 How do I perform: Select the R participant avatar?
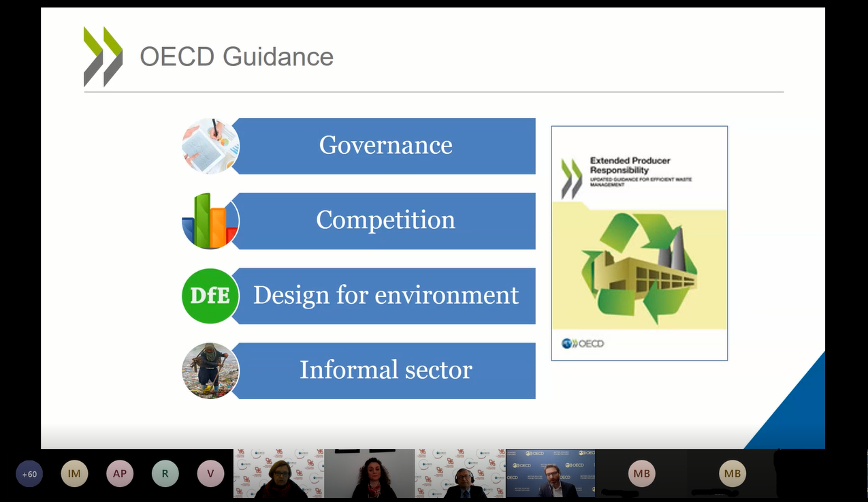(x=165, y=474)
